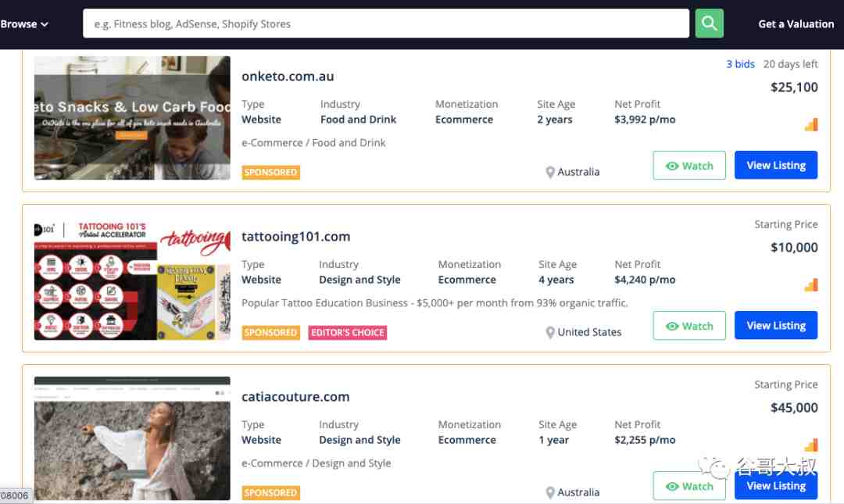
Task: Open Get a Valuation in the header
Action: click(796, 23)
